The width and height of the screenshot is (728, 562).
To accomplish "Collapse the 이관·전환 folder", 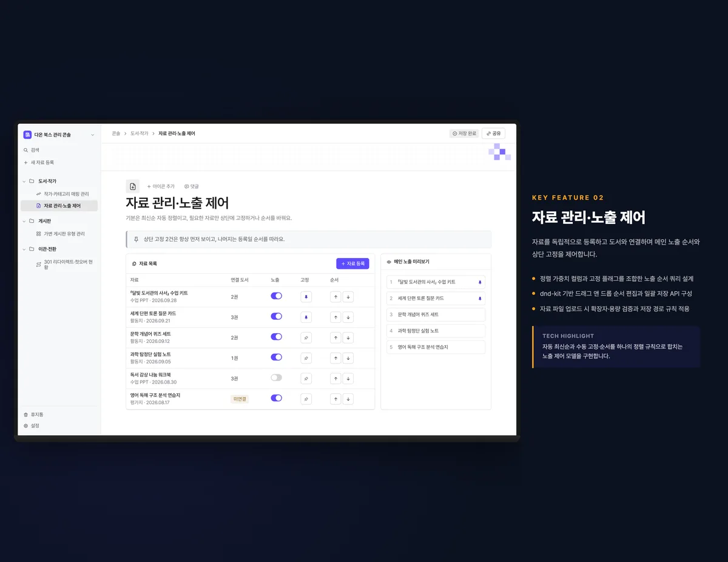I will 24,249.
